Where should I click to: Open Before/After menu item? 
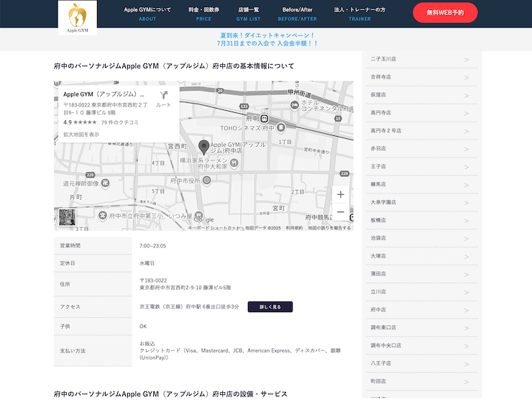point(297,14)
